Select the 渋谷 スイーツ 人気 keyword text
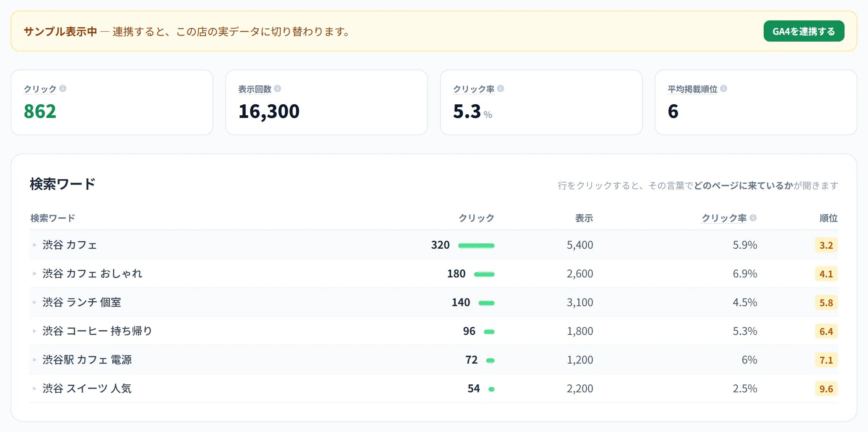The height and width of the screenshot is (432, 868). [87, 389]
